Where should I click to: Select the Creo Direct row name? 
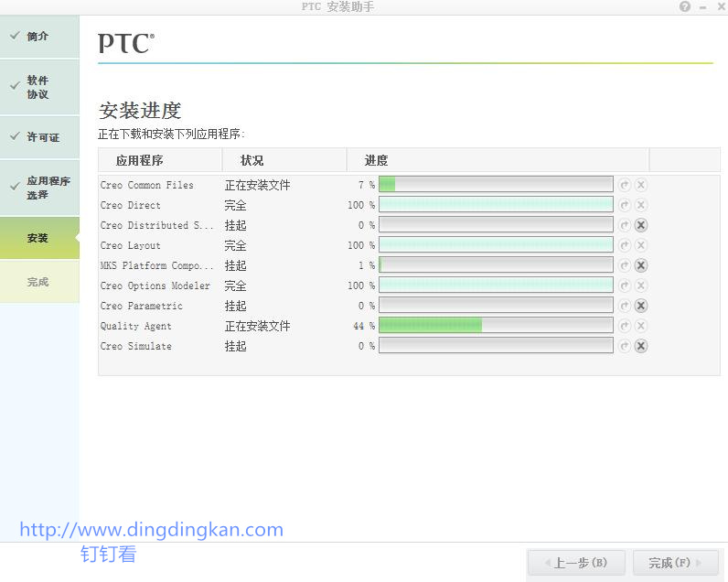tap(131, 205)
